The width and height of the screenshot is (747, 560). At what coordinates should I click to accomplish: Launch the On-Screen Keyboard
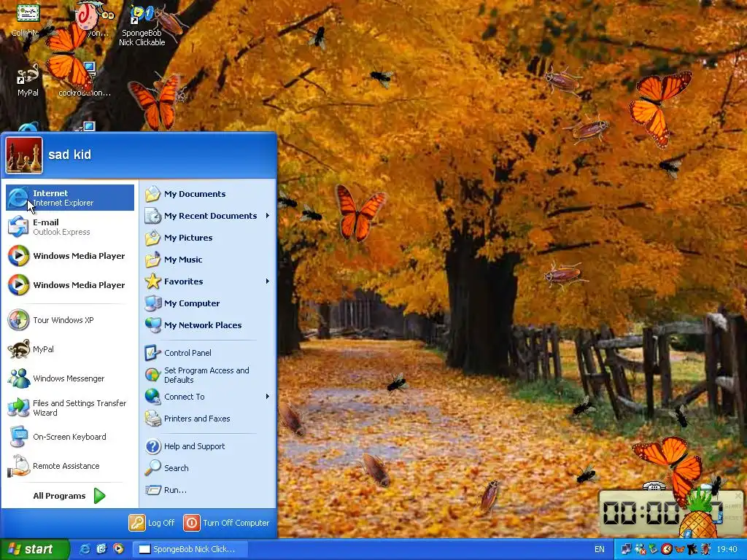tap(70, 437)
